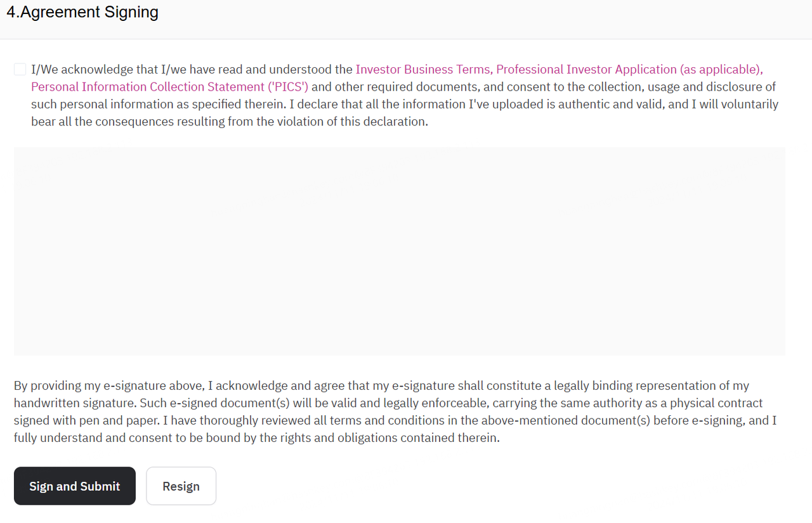Click the 'I/We acknowledge' declaration label text

(82, 69)
